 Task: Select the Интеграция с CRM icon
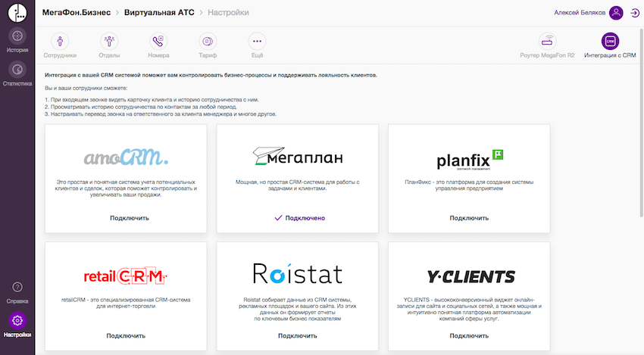coord(611,42)
